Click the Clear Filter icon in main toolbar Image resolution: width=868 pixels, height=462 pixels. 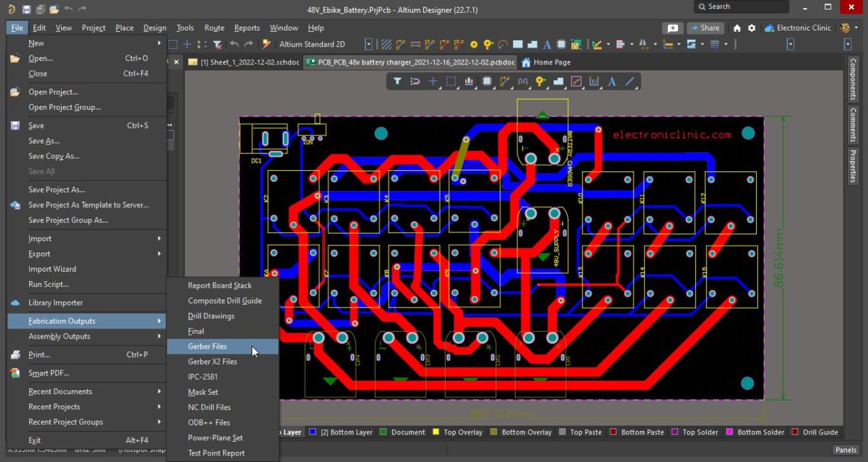tap(217, 44)
